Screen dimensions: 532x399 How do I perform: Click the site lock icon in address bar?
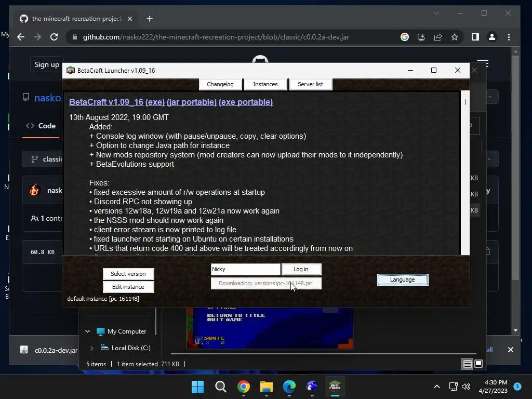click(75, 37)
